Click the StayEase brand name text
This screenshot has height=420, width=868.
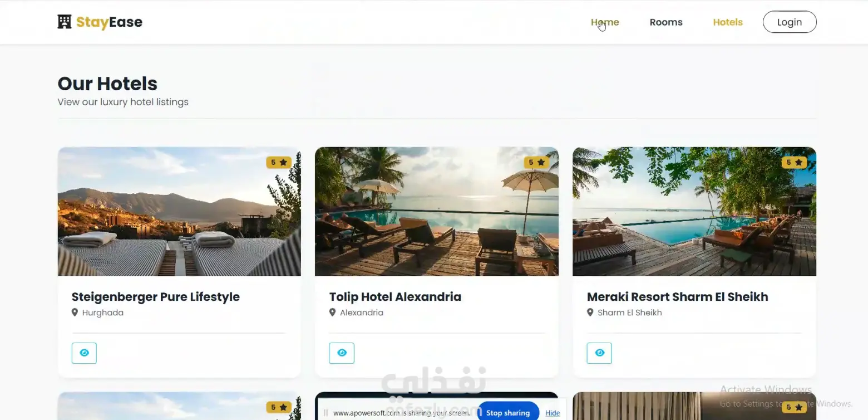click(x=109, y=22)
